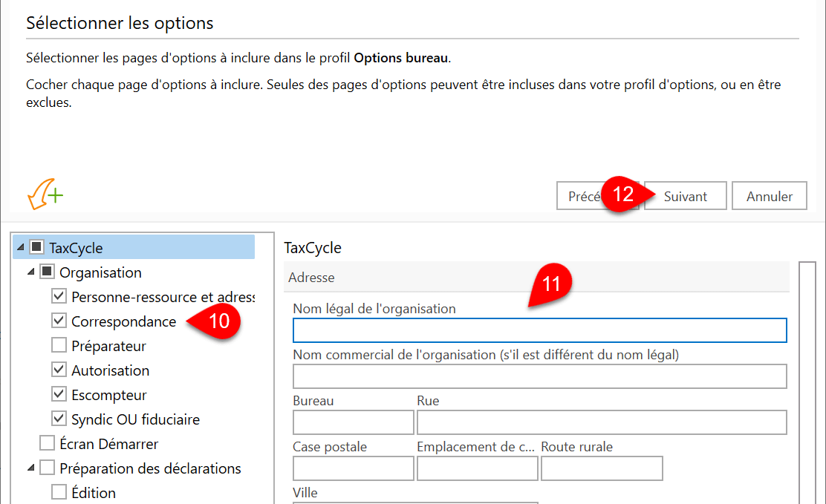The width and height of the screenshot is (826, 504).
Task: Cancel the wizard with Annuler
Action: point(769,196)
